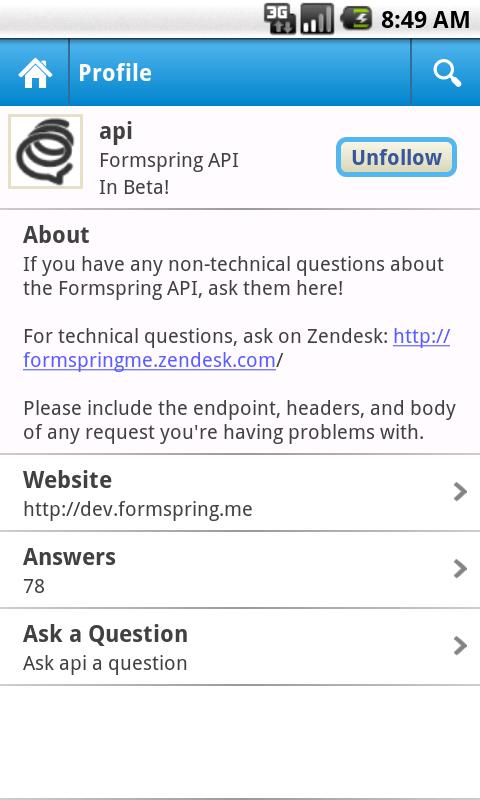This screenshot has height=800, width=480.
Task: Open the formspringme.zendesk.com link
Action: point(149,360)
